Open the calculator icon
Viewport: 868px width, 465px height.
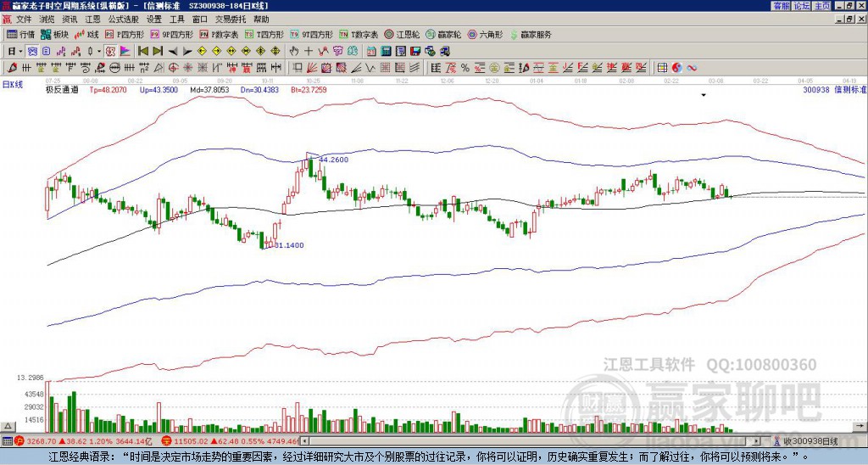click(x=386, y=51)
